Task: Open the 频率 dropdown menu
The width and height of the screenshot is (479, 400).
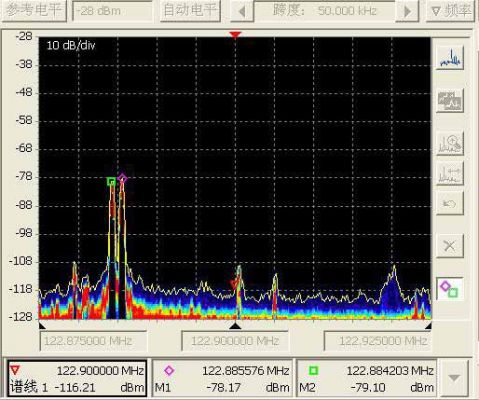Action: pos(451,11)
